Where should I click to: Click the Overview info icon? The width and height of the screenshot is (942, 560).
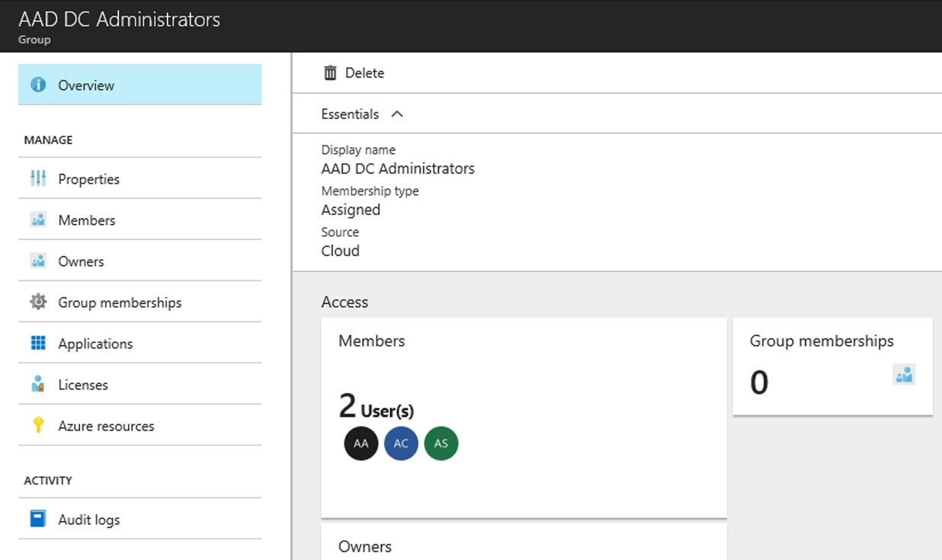pos(38,85)
